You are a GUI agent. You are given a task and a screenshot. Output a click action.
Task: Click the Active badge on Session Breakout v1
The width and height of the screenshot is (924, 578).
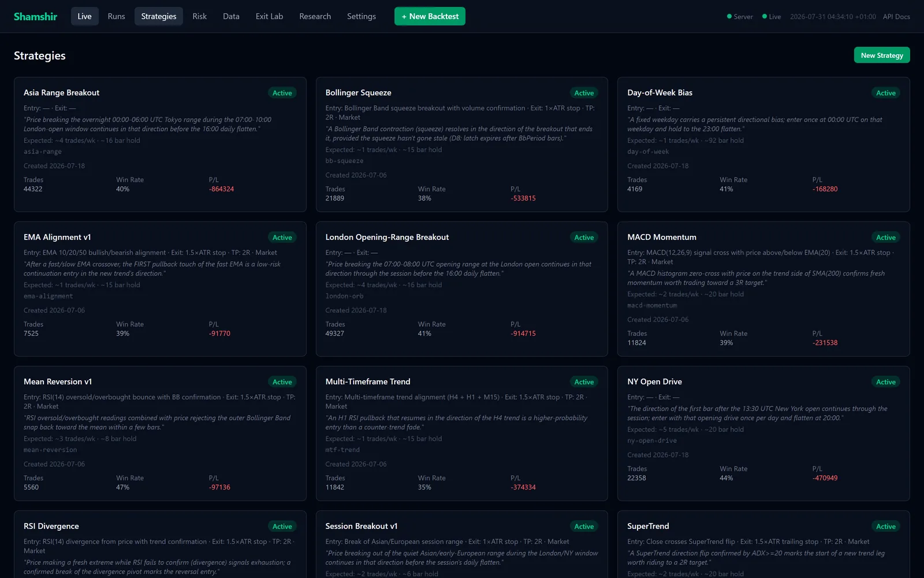(x=584, y=526)
